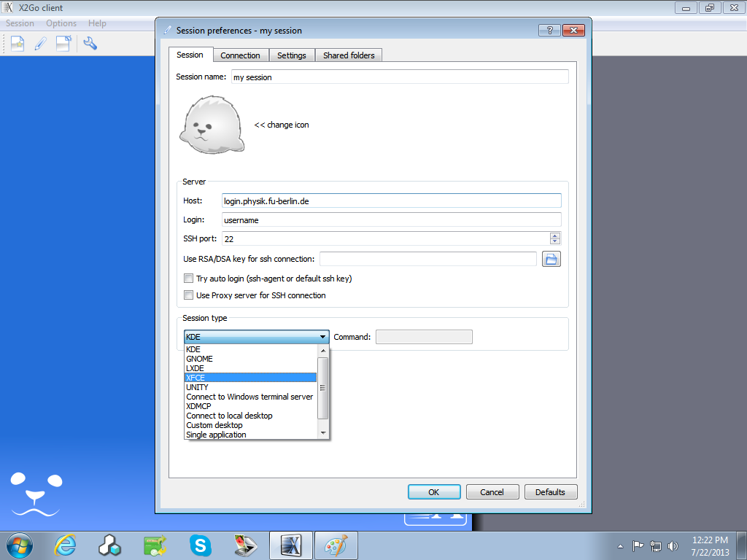Increase SSH port with up arrow

coord(555,236)
